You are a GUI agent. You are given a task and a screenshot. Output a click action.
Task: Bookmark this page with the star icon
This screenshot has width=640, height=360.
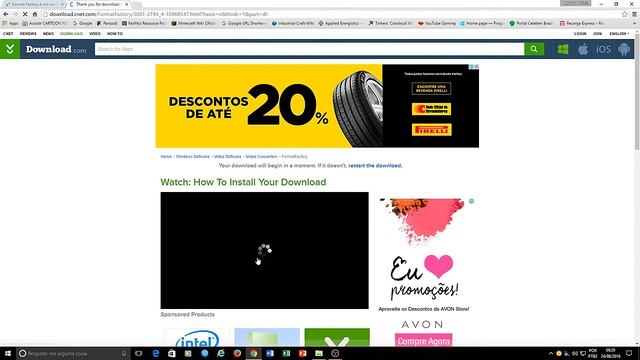(x=624, y=14)
